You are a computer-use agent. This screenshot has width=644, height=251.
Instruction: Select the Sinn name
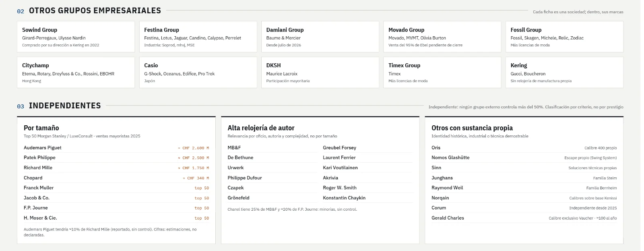pyautogui.click(x=436, y=168)
